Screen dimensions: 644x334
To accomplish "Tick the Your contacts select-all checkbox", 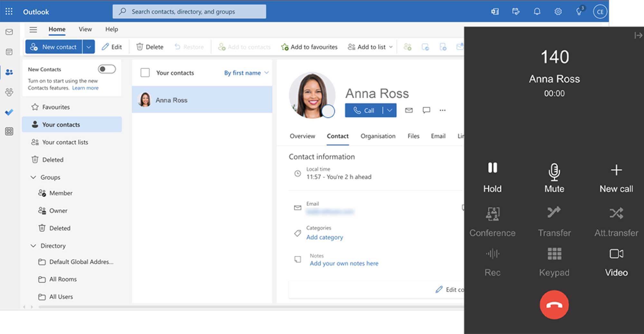I will pos(145,73).
